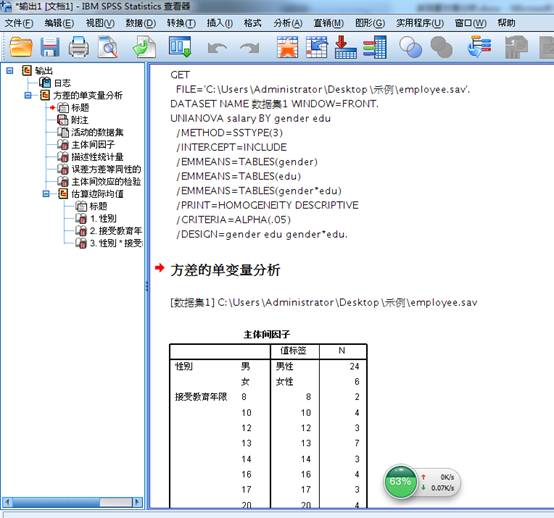Select 日志 in the outline tree
This screenshot has width=554, height=518.
click(x=63, y=83)
